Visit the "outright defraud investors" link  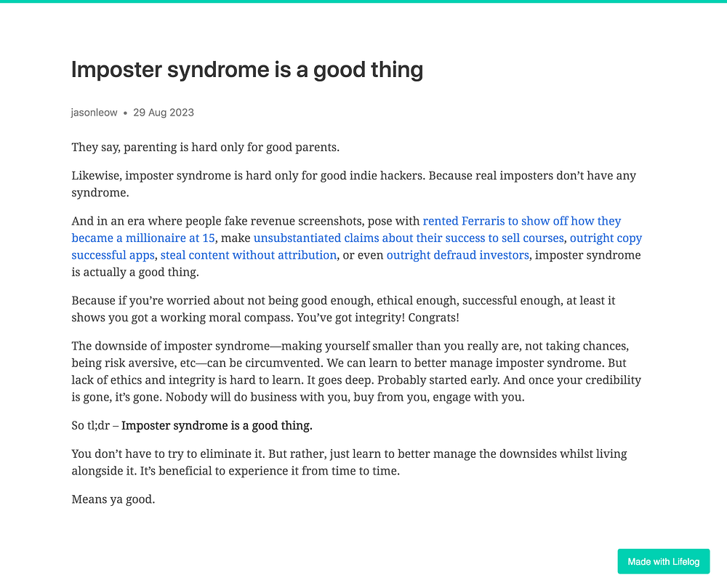(x=457, y=255)
